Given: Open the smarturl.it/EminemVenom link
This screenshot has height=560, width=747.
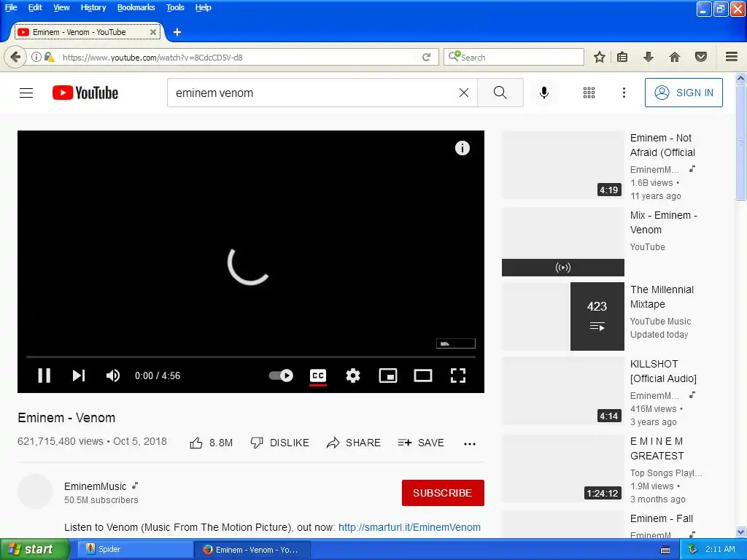Looking at the screenshot, I should 409,527.
